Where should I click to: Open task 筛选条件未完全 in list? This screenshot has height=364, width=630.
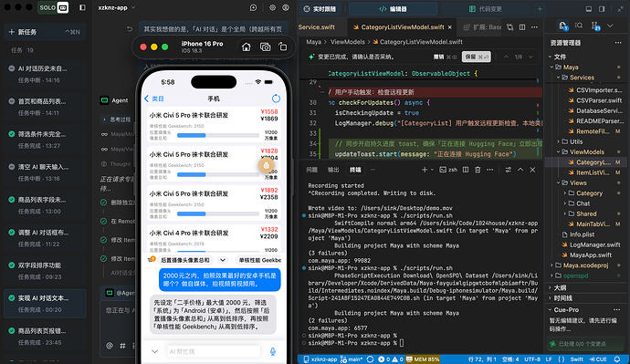coord(45,140)
